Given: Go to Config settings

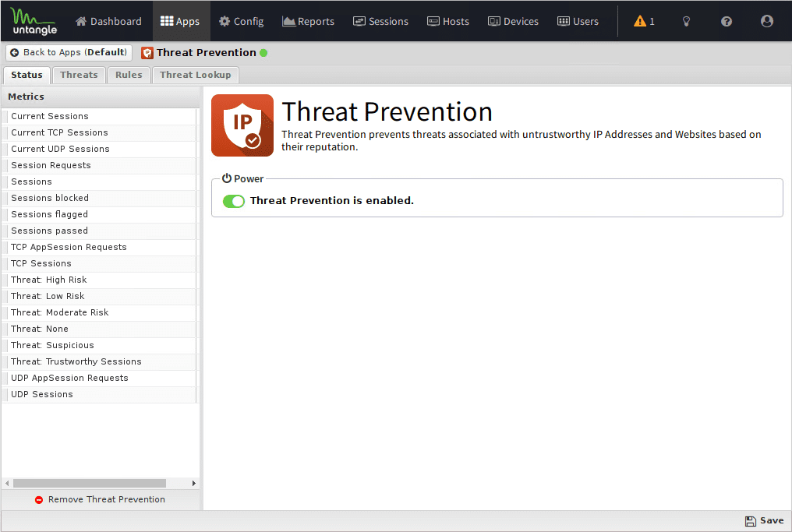Looking at the screenshot, I should coord(242,21).
